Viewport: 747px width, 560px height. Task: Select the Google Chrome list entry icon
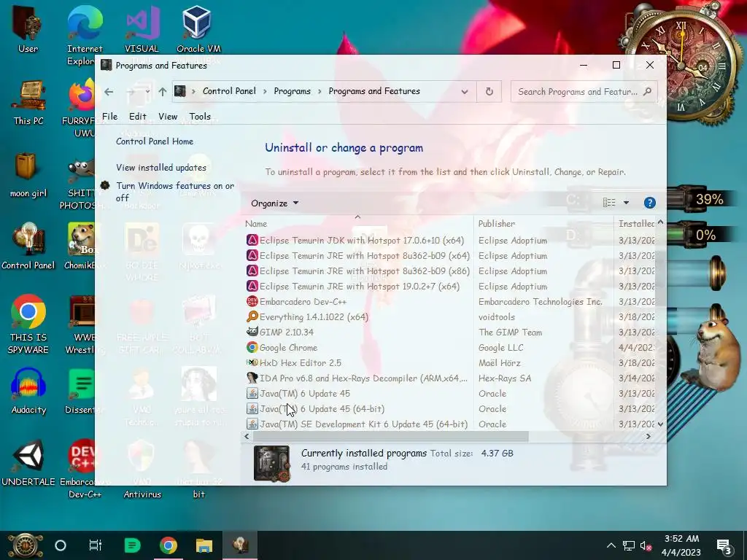[252, 348]
